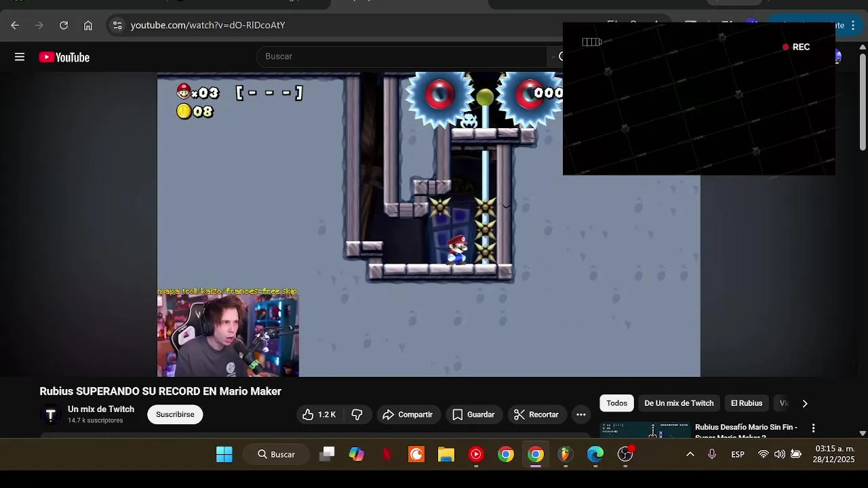Screen dimensions: 868x488
Task: Focus the YouTube Buscar search field
Action: pos(401,56)
